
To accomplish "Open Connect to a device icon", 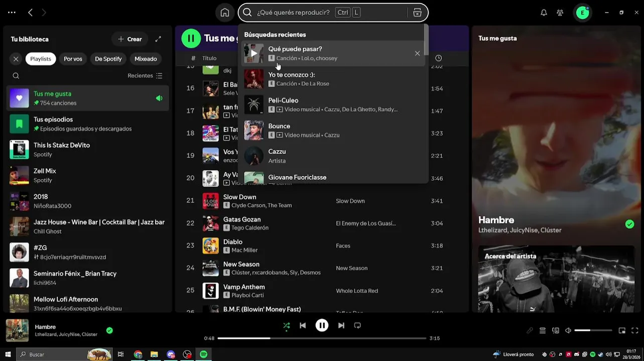I will click(x=556, y=330).
